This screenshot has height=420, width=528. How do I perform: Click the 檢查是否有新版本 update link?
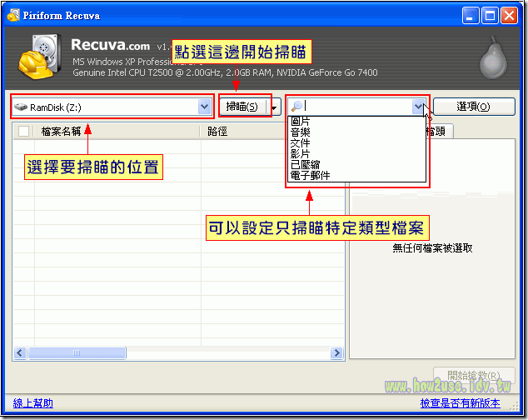coord(460,402)
